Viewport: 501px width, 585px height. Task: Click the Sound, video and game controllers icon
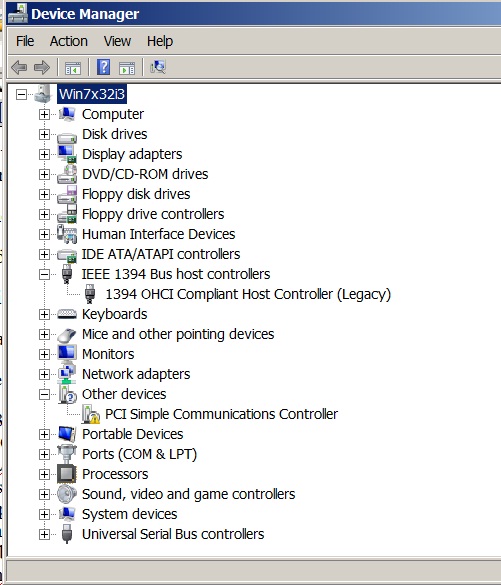coord(67,494)
